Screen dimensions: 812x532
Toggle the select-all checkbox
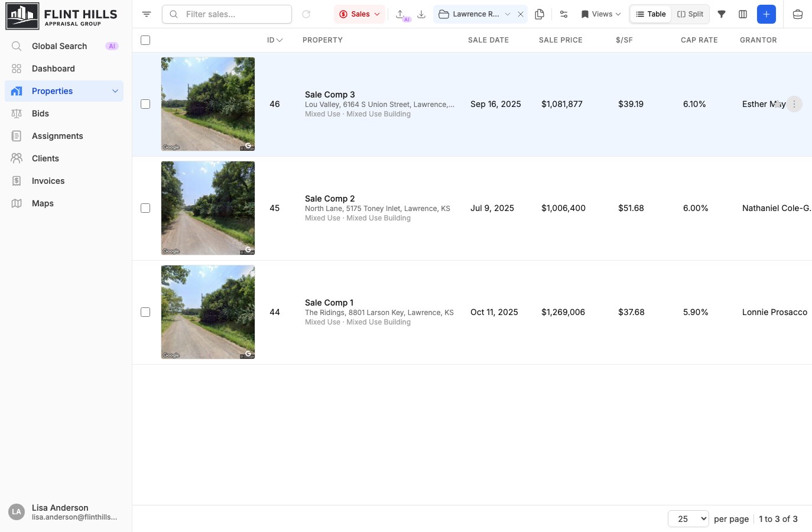[x=145, y=40]
